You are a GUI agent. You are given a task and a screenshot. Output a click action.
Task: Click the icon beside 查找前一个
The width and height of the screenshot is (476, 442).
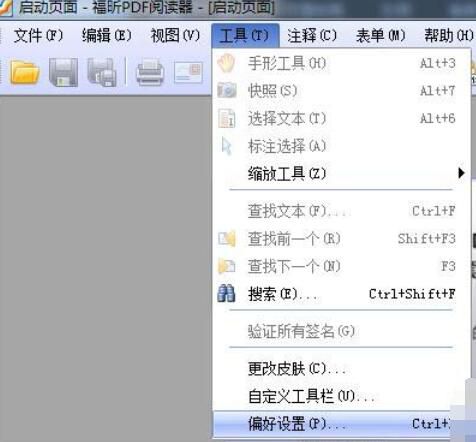pyautogui.click(x=227, y=239)
